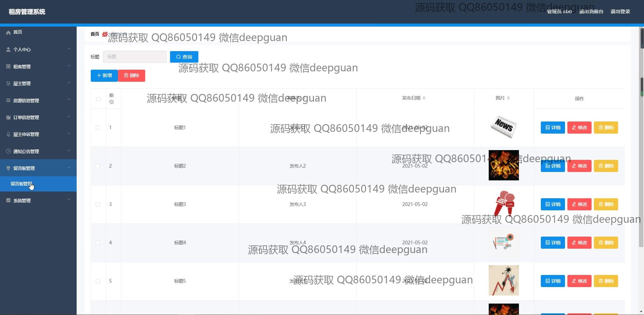Click the 标题 search input field

coord(134,57)
